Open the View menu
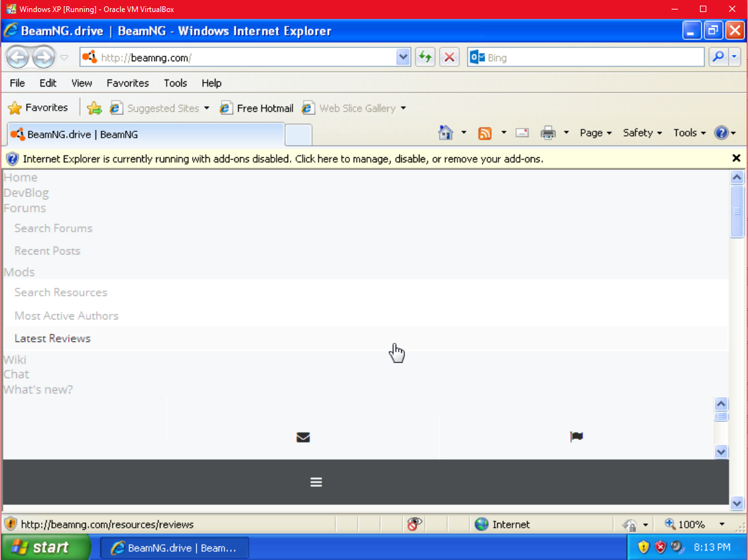This screenshot has width=748, height=560. coord(81,83)
